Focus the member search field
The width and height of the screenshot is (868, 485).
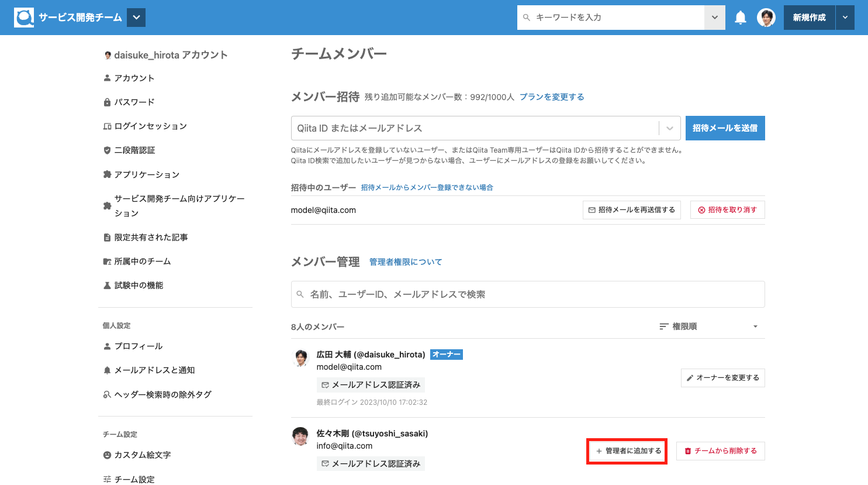click(x=528, y=294)
